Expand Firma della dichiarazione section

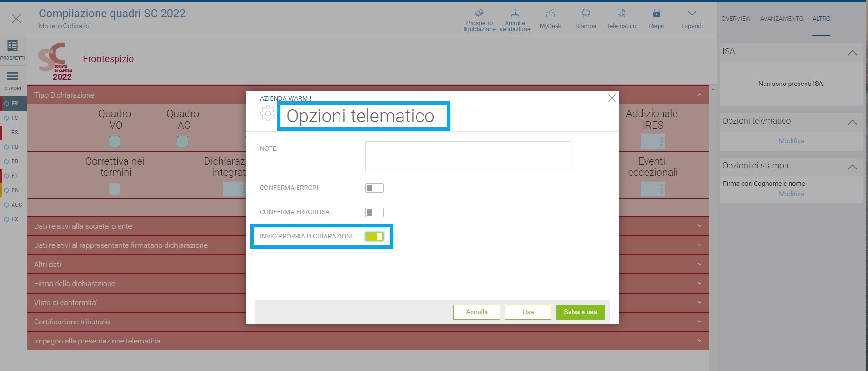368,283
